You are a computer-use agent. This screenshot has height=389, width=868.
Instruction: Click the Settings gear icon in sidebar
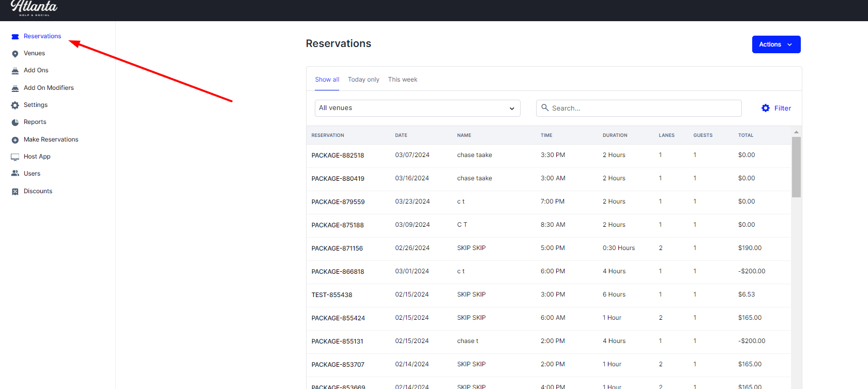[x=15, y=105]
